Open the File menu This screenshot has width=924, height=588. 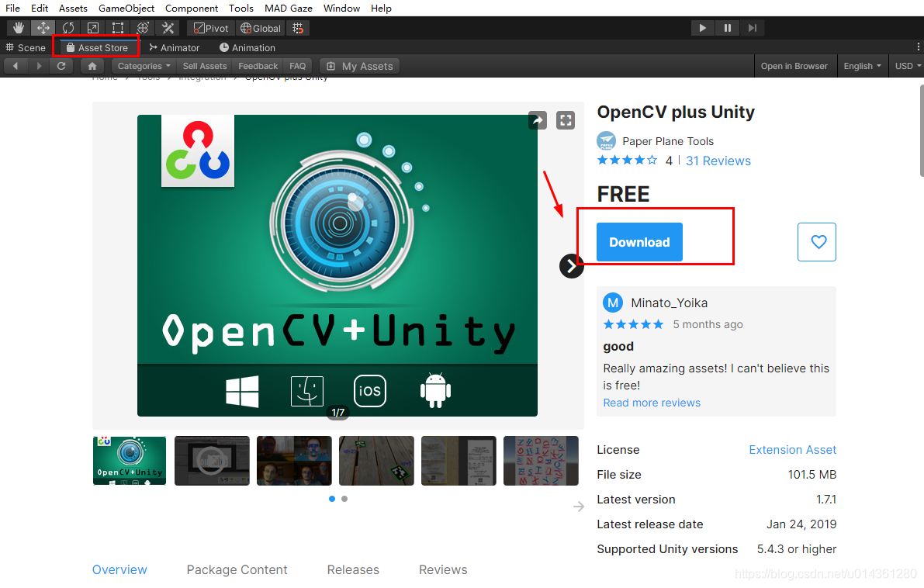click(x=13, y=9)
